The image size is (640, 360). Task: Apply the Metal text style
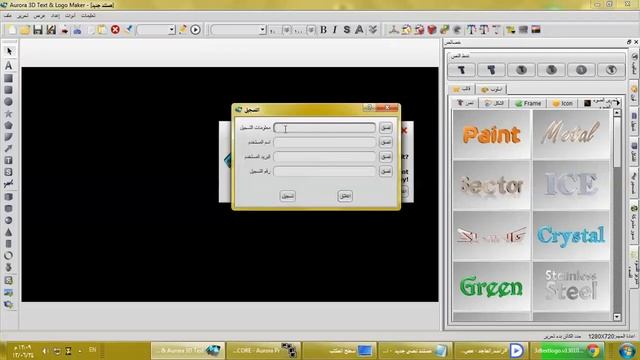(x=571, y=134)
